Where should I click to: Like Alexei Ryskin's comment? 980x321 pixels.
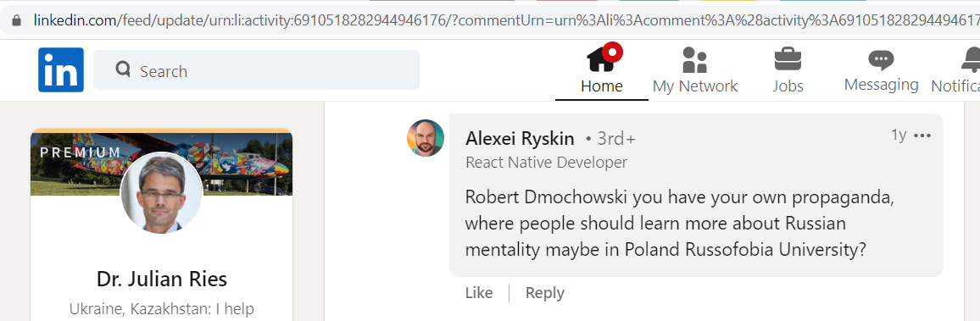pos(479,293)
